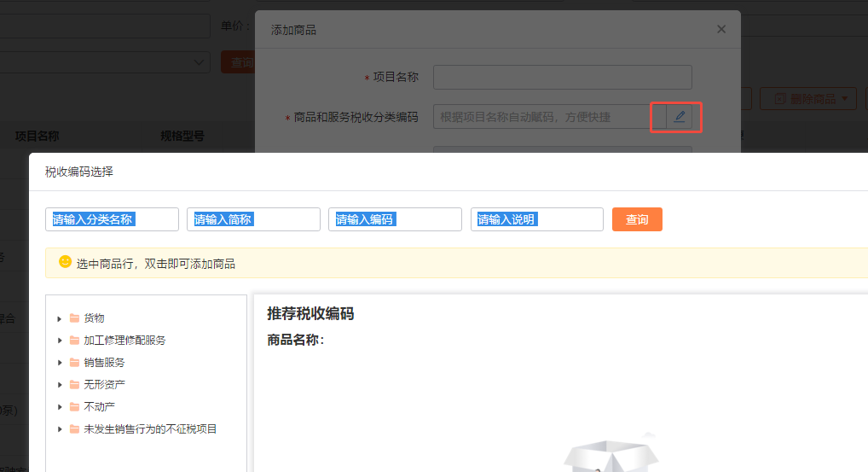Screen dimensions: 868x472
Task: Close the 添加商品 dialog
Action: [721, 29]
